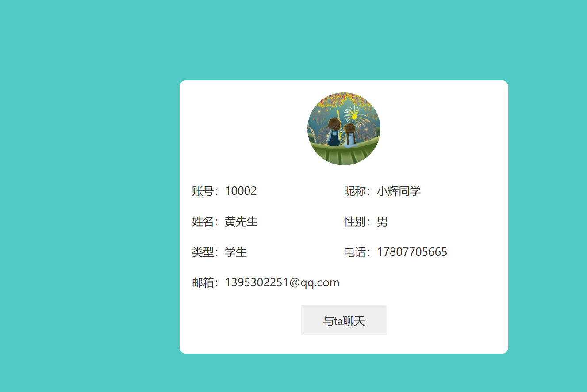Select the nickname 小辉同学
The image size is (587, 392).
click(x=399, y=191)
